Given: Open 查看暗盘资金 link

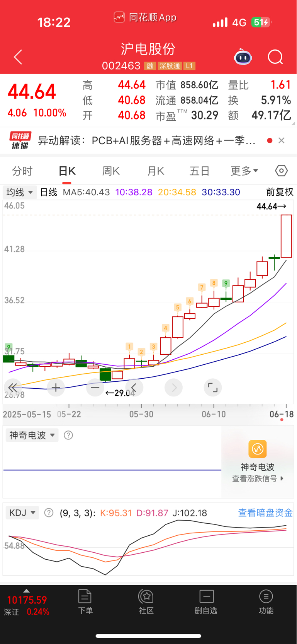Looking at the screenshot, I should (265, 513).
